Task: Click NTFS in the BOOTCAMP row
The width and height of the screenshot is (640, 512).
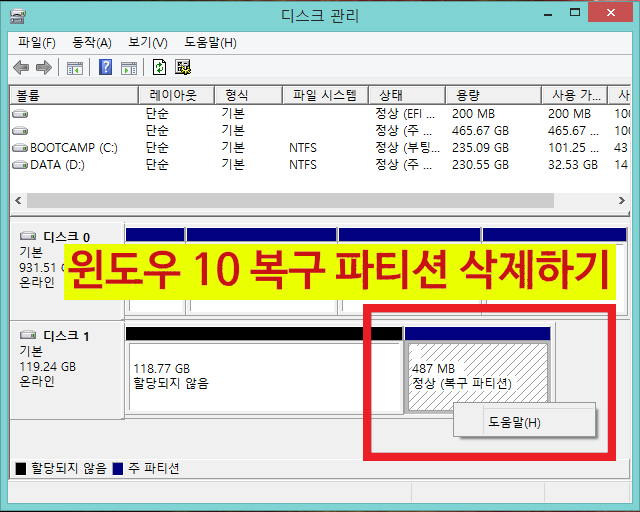Action: click(x=303, y=148)
